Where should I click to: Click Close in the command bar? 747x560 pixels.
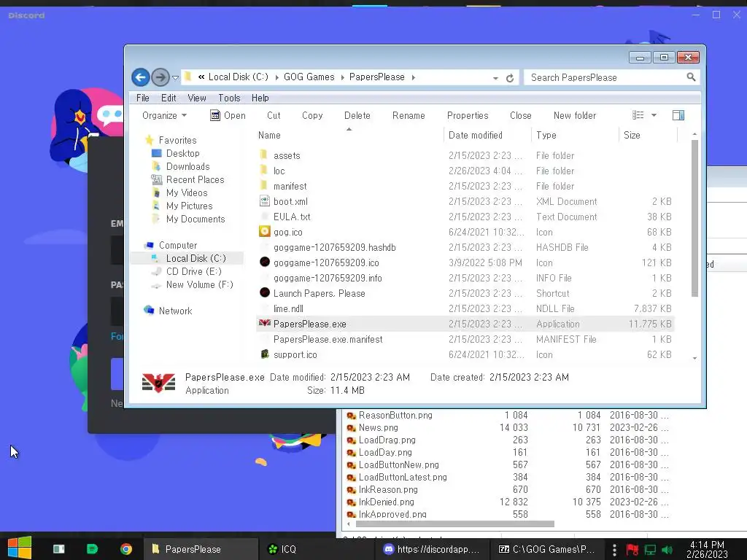[520, 116]
